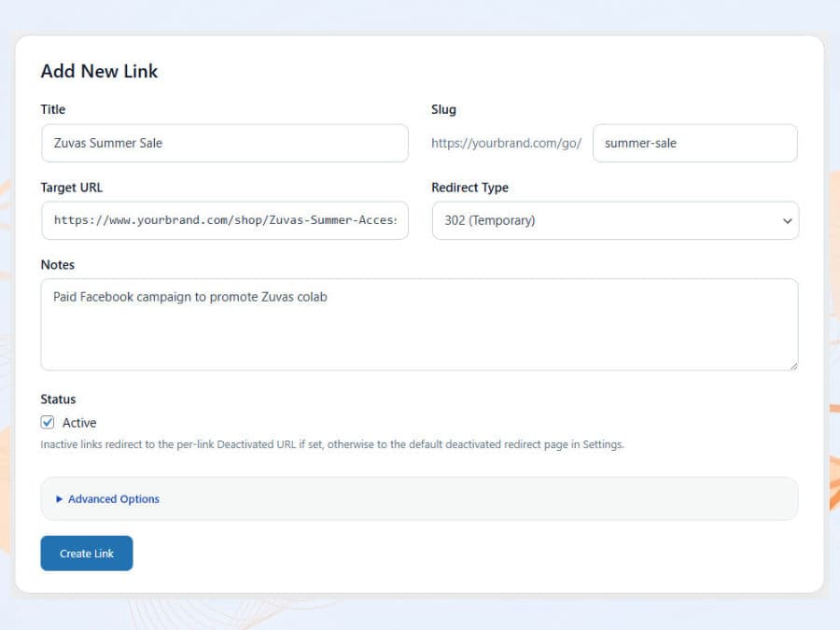Click the Title input field
840x630 pixels.
tap(224, 143)
